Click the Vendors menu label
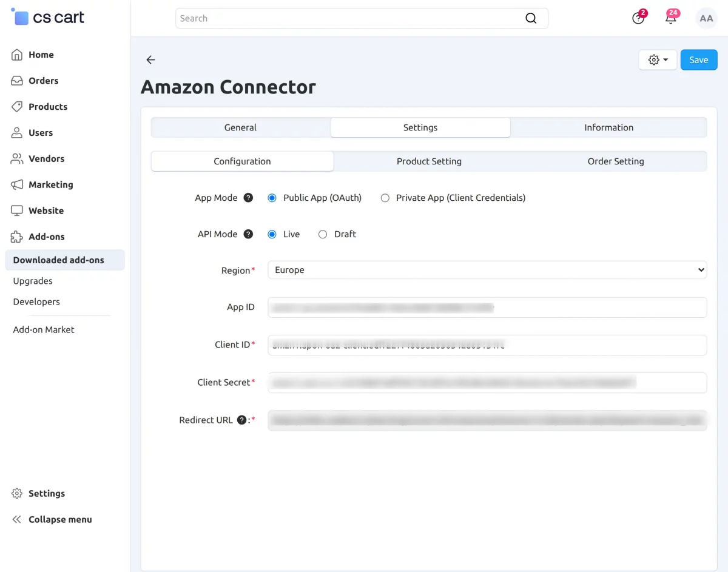The height and width of the screenshot is (572, 728). (47, 159)
